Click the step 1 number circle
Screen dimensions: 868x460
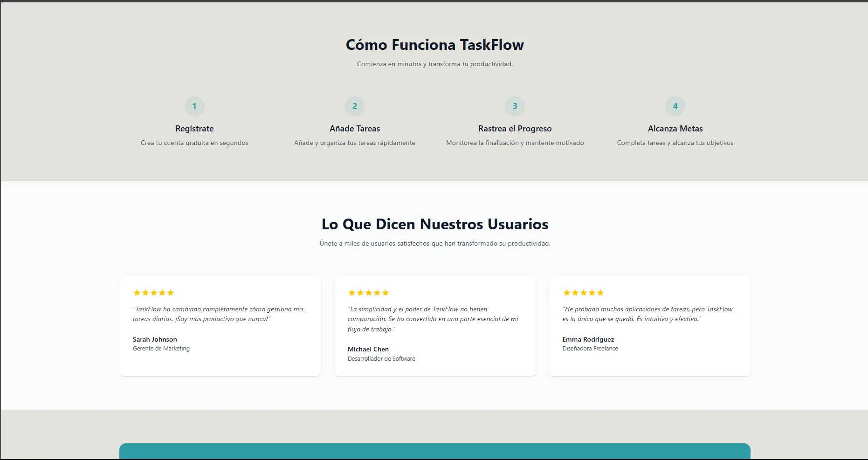coord(194,106)
